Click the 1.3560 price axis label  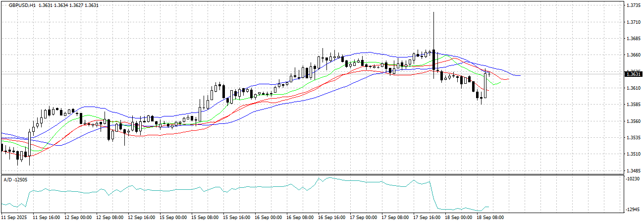(633, 121)
